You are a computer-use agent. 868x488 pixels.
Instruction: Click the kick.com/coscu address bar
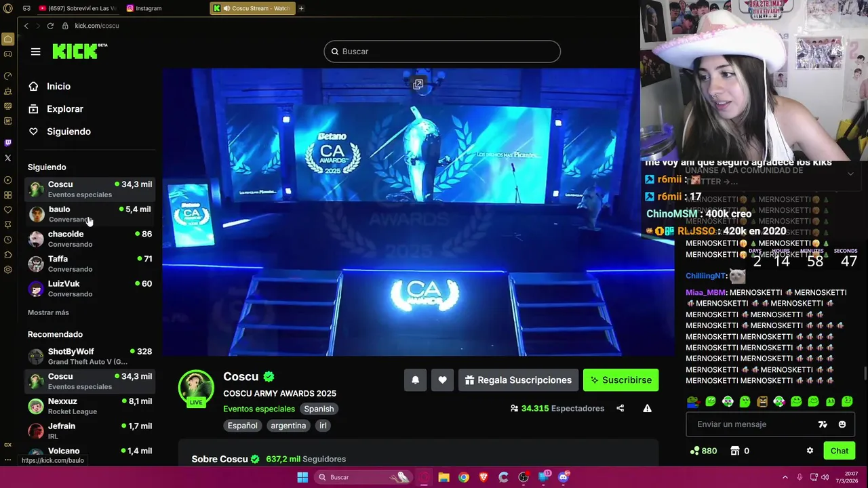coord(97,26)
